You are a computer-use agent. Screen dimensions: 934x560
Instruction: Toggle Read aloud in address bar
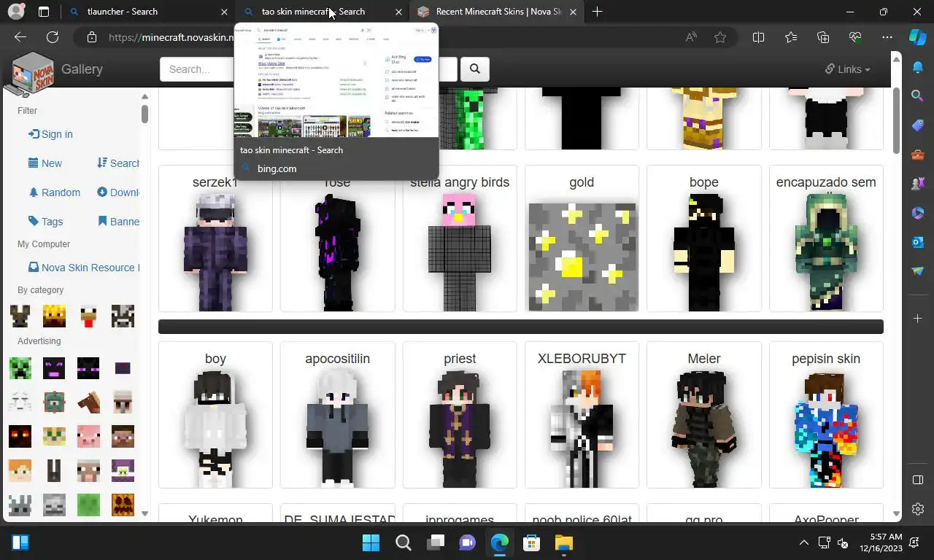click(x=691, y=37)
